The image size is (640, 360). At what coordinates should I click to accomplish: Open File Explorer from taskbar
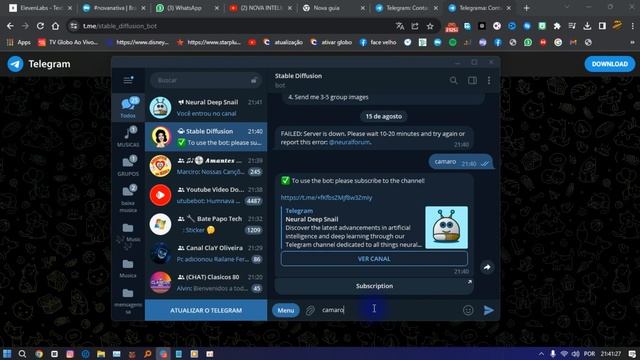tap(101, 353)
